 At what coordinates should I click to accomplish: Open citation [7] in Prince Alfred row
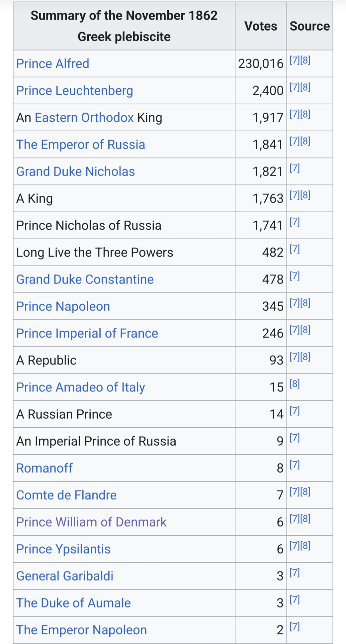tap(295, 60)
